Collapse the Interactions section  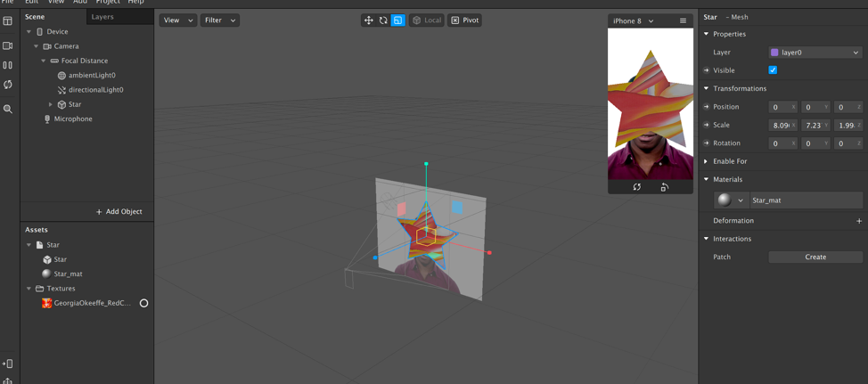point(706,239)
